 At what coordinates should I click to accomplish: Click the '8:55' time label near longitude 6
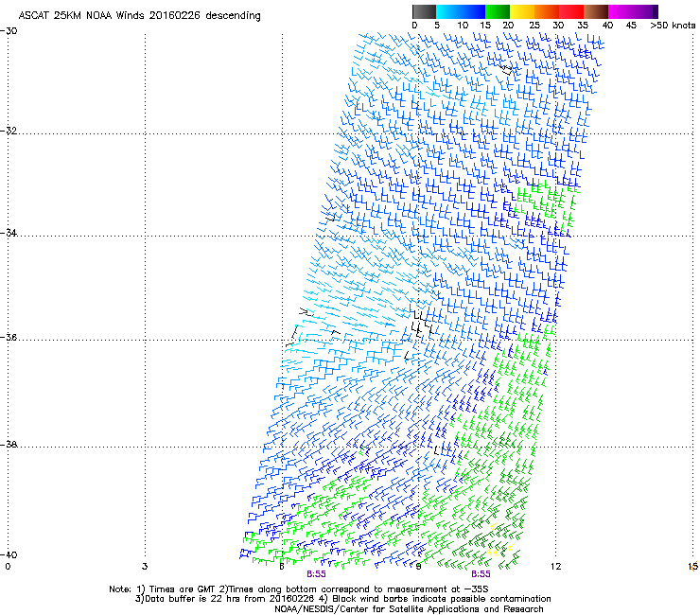click(316, 574)
